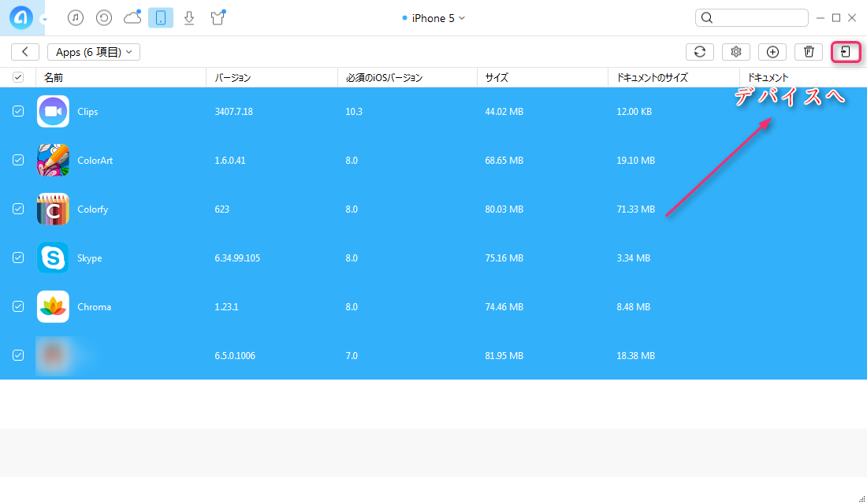This screenshot has width=867, height=504.
Task: Toggle the select-all checkbox in header
Action: pos(18,77)
